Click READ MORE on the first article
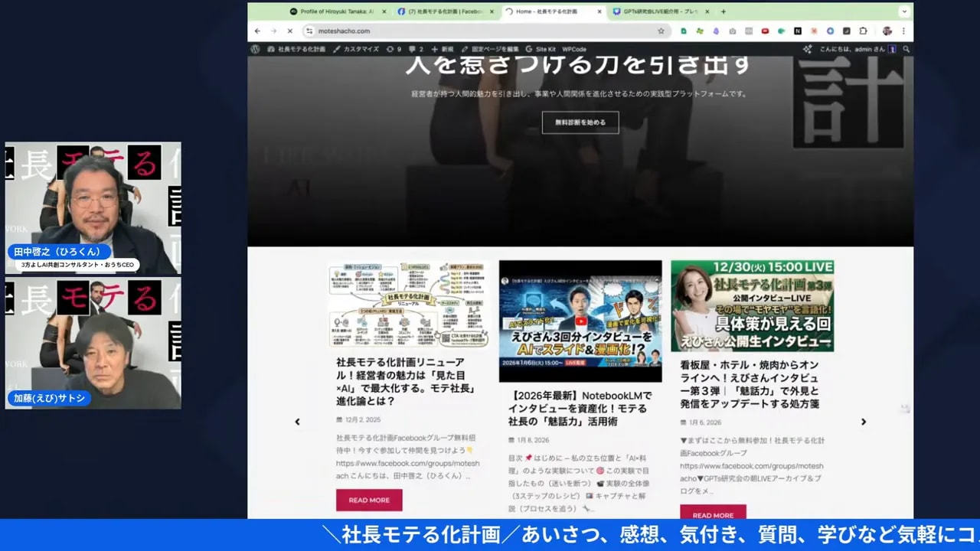Viewport: 980px width, 551px height. tap(369, 500)
